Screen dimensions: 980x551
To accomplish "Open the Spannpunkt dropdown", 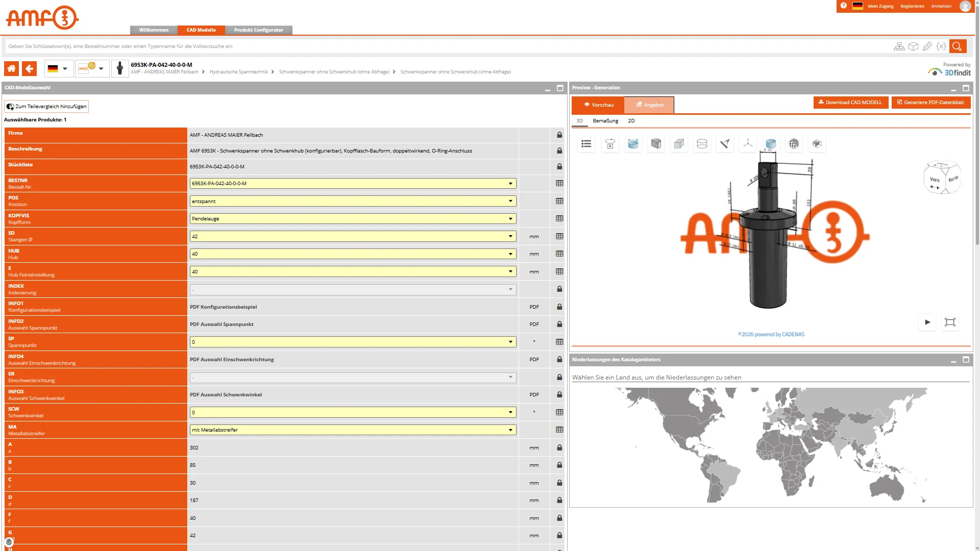I will pyautogui.click(x=353, y=342).
